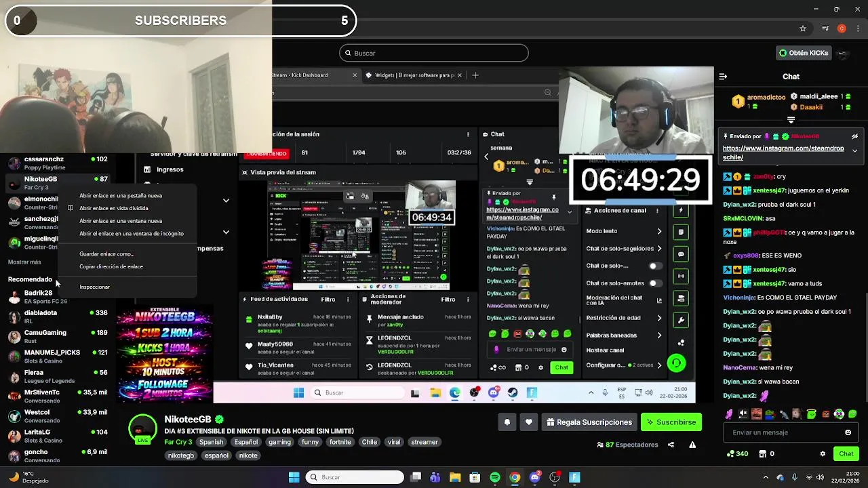Click Mostrar más in the sidebar
Viewport: 868px width, 488px height.
coord(24,262)
